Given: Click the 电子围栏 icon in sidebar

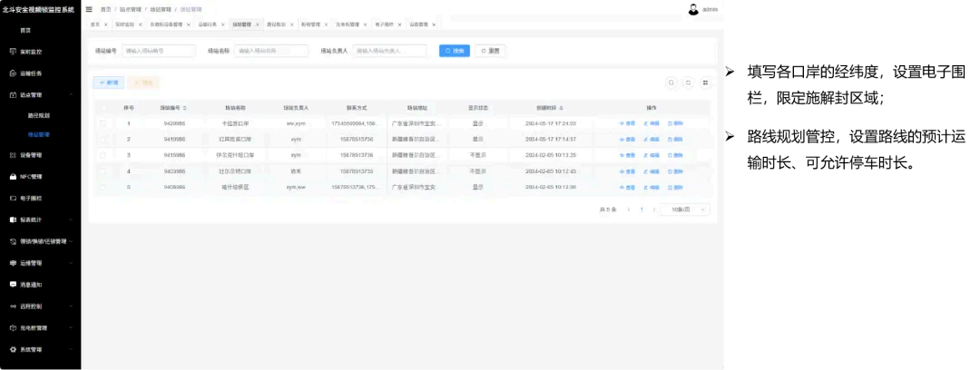Looking at the screenshot, I should pyautogui.click(x=13, y=198).
